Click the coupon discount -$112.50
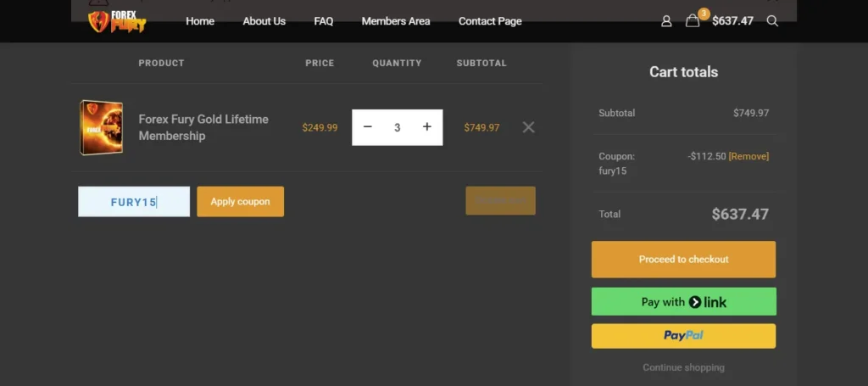The width and height of the screenshot is (868, 386). pos(707,156)
